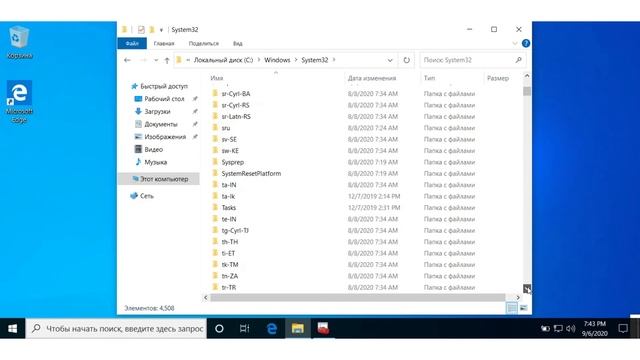Click the horizontal scrollbar right arrow
The height and width of the screenshot is (360, 640).
click(518, 298)
